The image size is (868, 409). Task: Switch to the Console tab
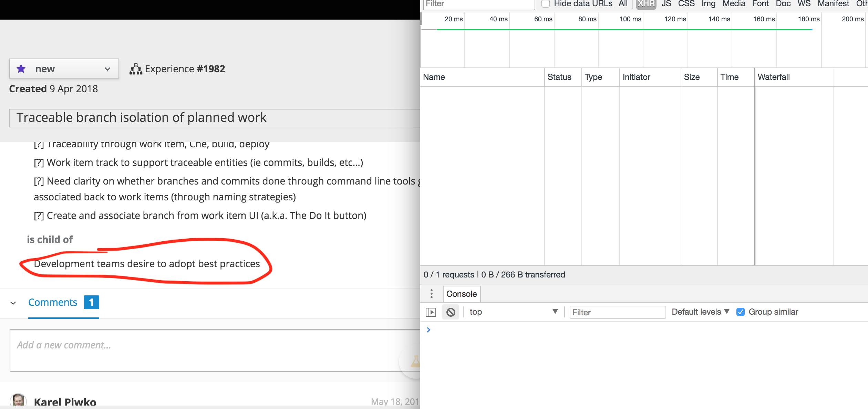point(462,294)
